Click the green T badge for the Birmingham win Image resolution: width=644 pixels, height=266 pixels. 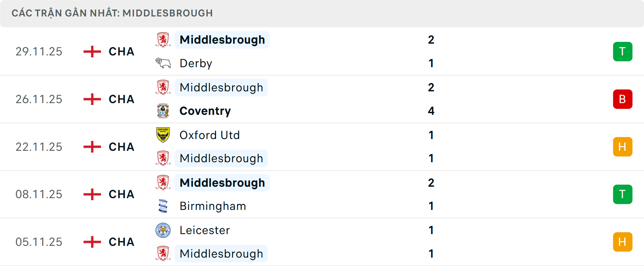[x=623, y=194]
